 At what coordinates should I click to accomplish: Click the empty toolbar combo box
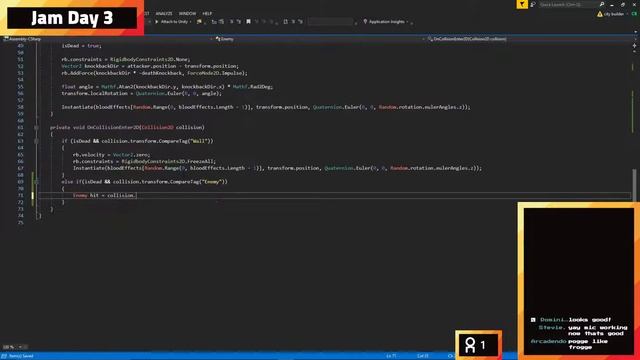pyautogui.click(x=331, y=22)
